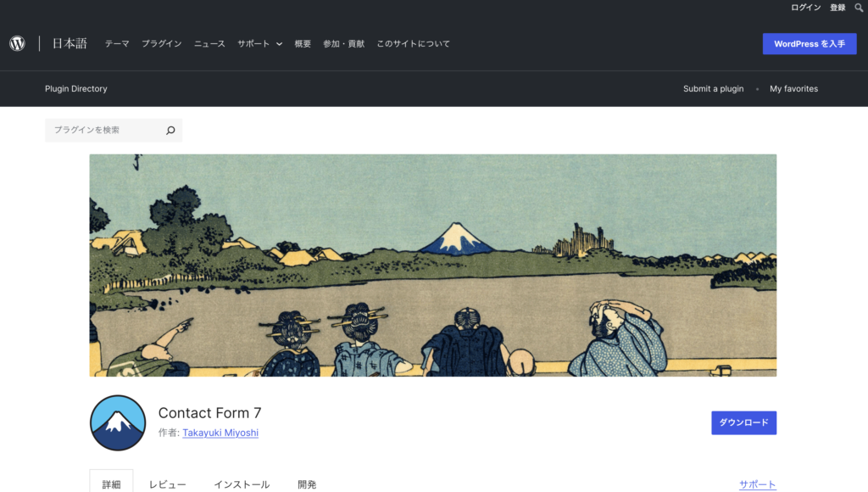The image size is (868, 492).
Task: Expand the サポート dropdown chevron
Action: 280,44
